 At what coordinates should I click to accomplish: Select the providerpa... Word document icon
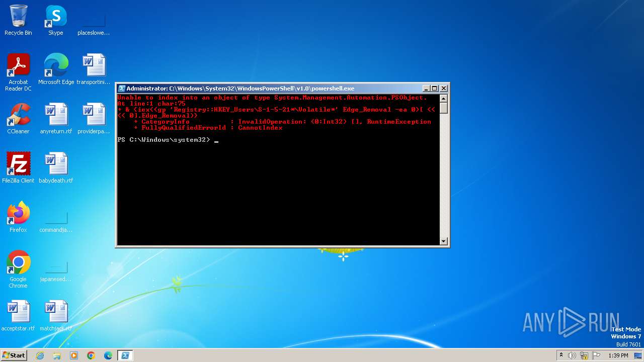click(94, 119)
